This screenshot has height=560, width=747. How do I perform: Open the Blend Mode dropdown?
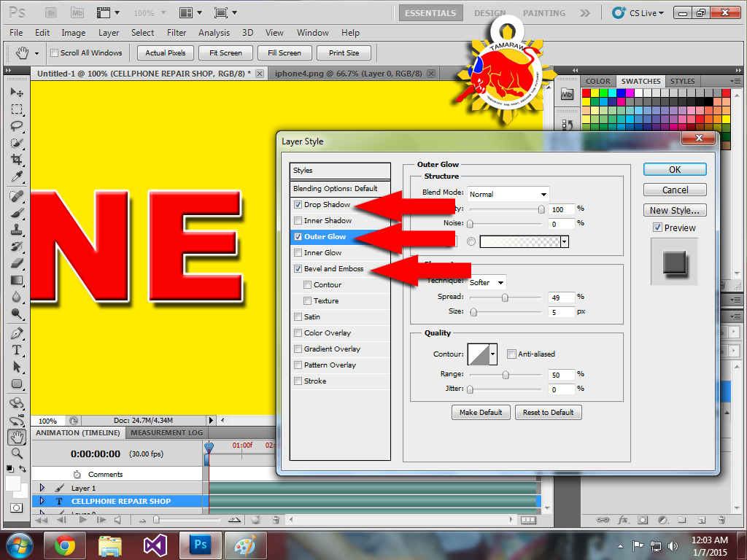pos(508,194)
